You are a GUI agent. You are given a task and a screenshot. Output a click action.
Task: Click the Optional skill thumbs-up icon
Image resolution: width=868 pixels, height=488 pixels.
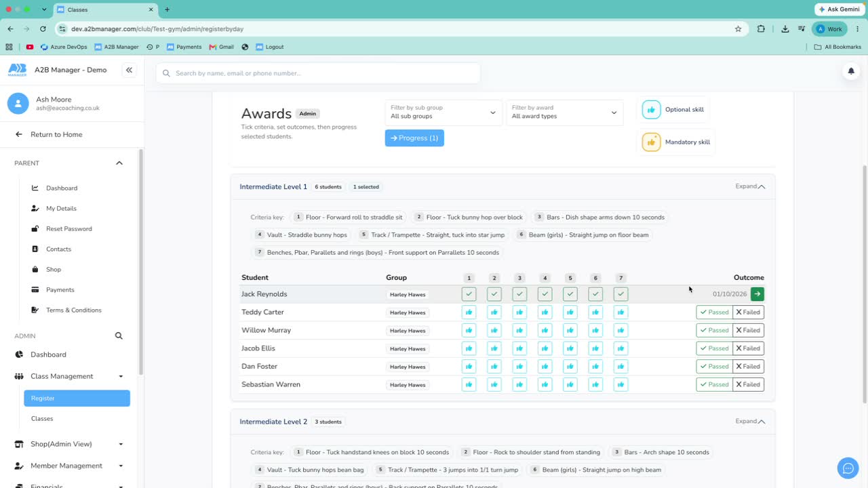pos(651,110)
